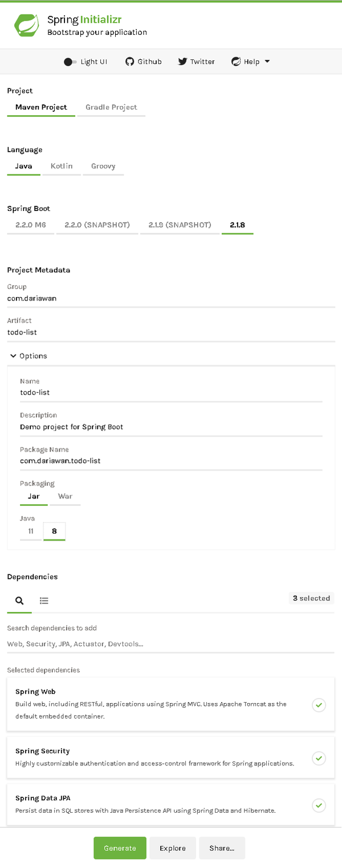Uncheck the Spring Security dependency

319,758
